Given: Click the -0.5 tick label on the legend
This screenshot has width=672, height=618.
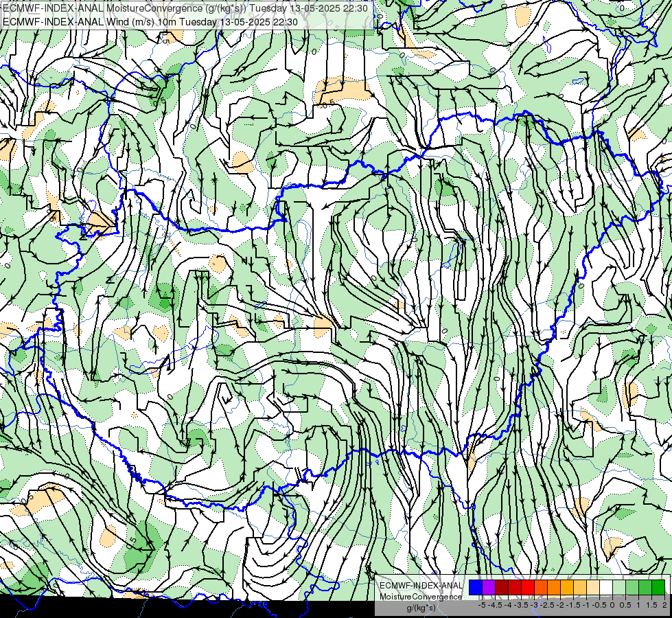Looking at the screenshot, I should click(599, 605).
